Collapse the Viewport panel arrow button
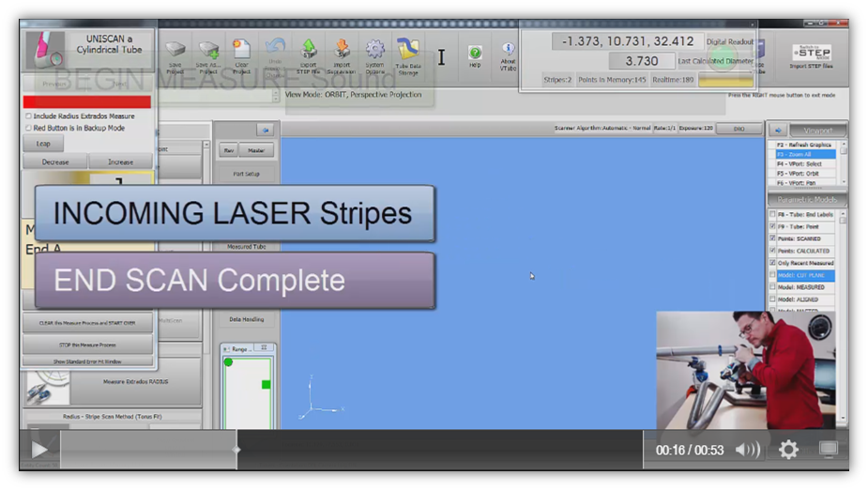The height and width of the screenshot is (490, 868). (776, 130)
